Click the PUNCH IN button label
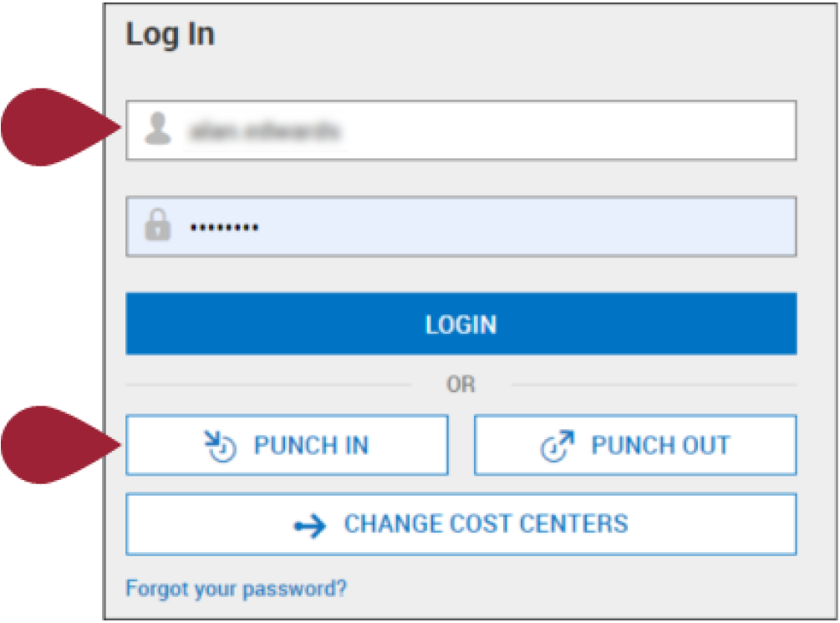Screen dimensions: 840x623 click(x=311, y=445)
